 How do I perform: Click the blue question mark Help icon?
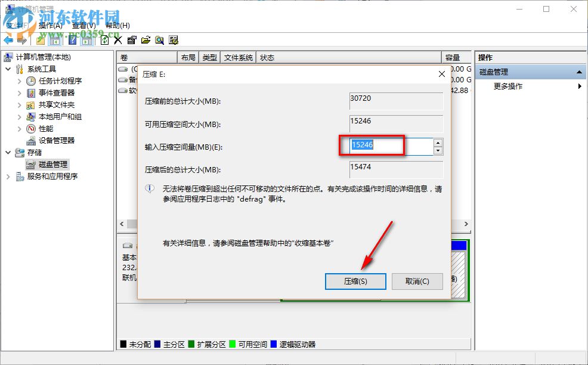(x=73, y=40)
